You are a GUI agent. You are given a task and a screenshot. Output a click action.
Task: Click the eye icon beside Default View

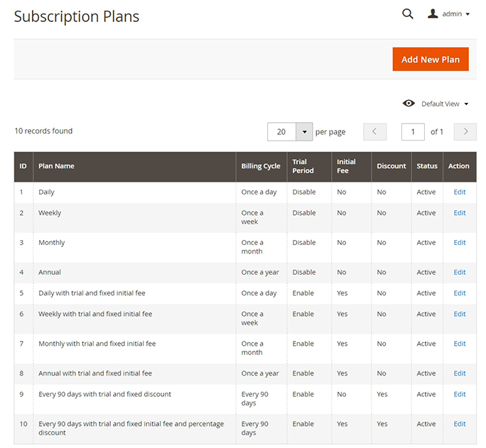409,104
